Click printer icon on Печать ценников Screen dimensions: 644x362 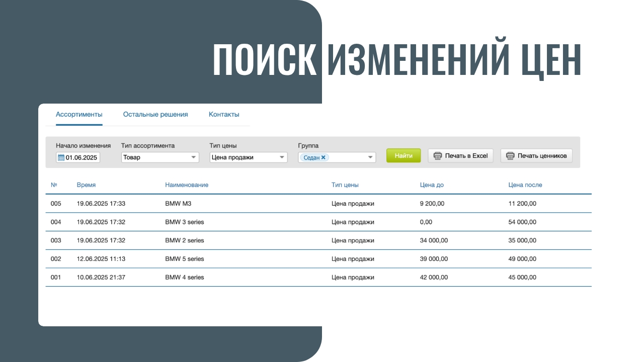[510, 156]
